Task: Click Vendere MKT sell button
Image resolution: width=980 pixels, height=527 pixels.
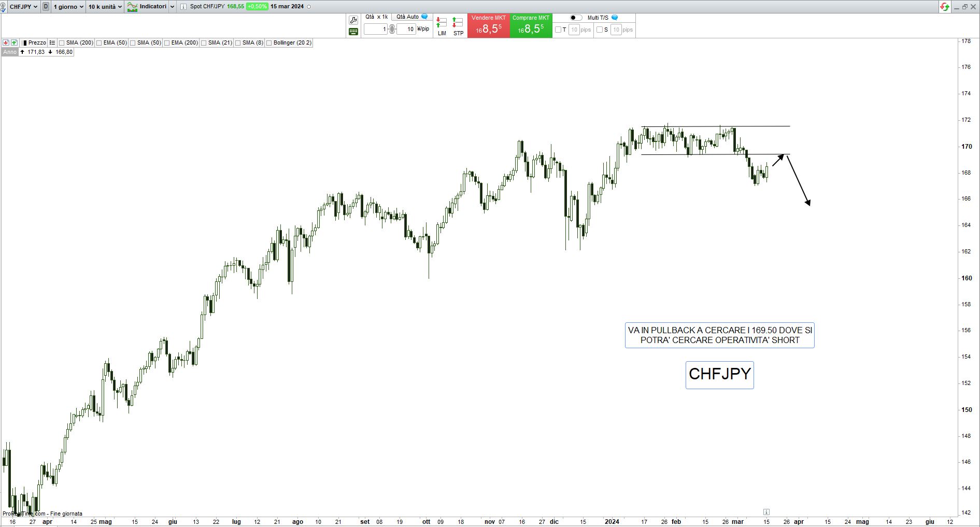Action: click(x=489, y=25)
